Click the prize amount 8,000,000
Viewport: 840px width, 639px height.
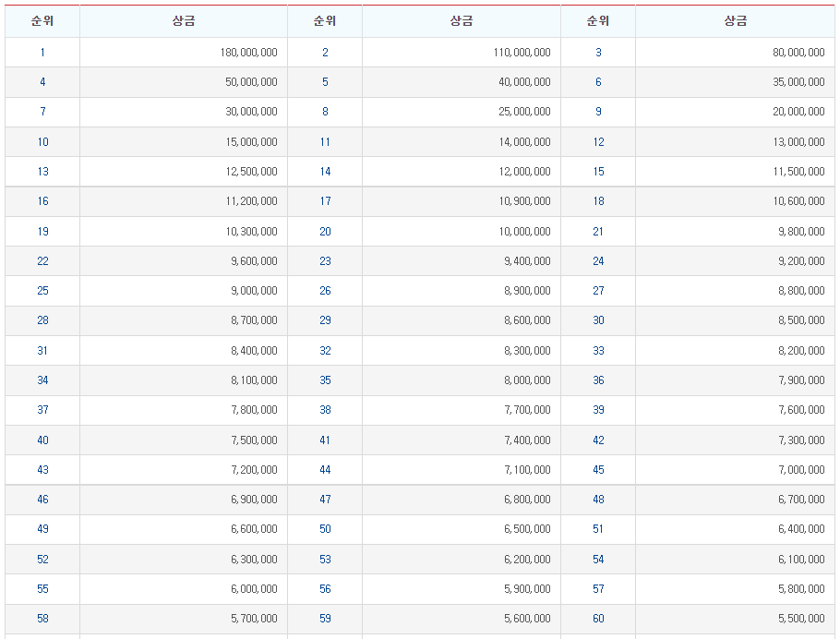527,380
